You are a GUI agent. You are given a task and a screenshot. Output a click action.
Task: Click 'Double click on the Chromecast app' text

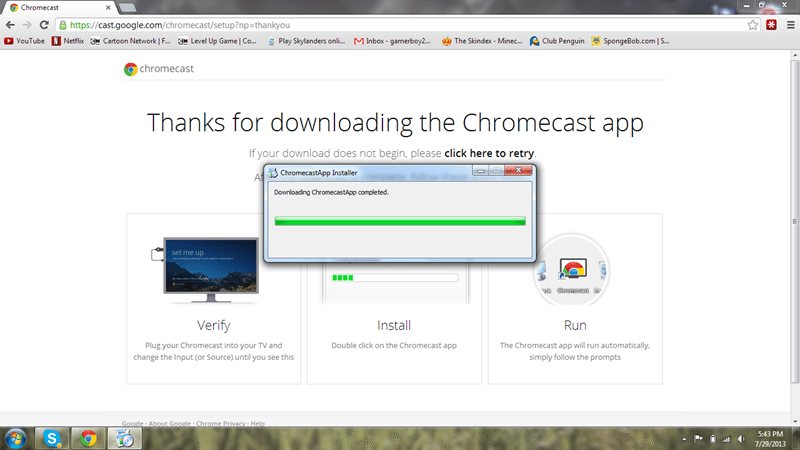coord(394,345)
